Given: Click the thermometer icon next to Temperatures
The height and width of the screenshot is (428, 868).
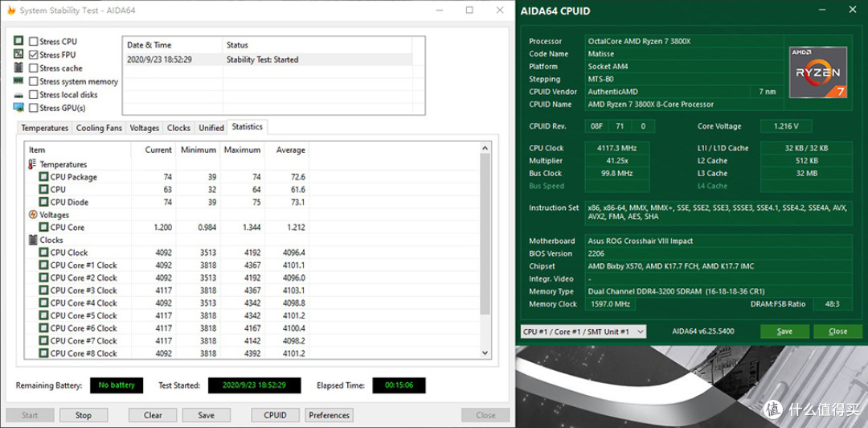Looking at the screenshot, I should [x=32, y=165].
